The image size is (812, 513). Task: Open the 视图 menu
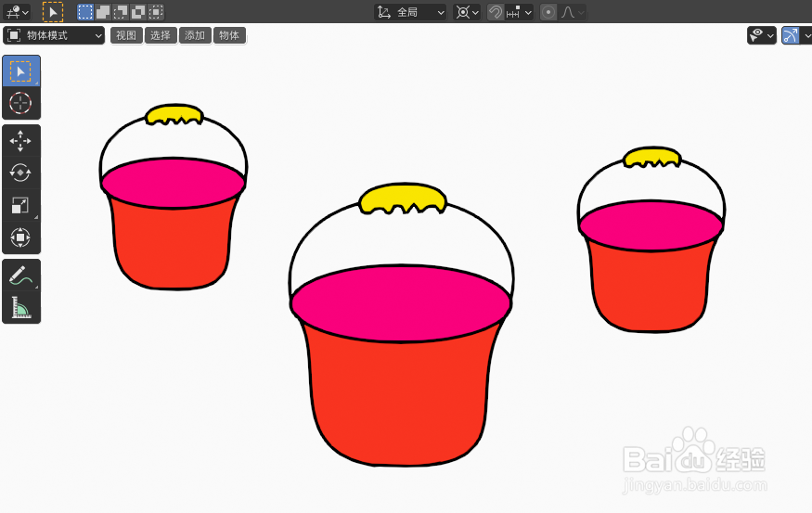click(x=126, y=35)
